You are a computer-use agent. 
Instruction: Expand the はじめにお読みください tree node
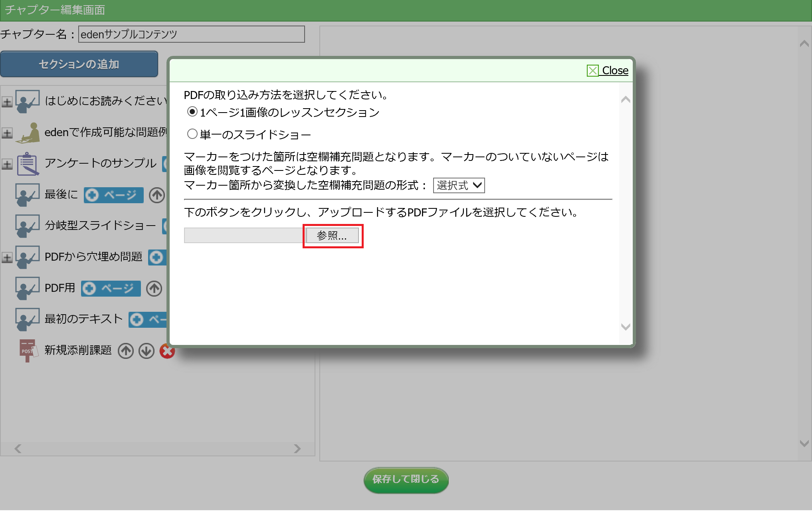tap(7, 102)
